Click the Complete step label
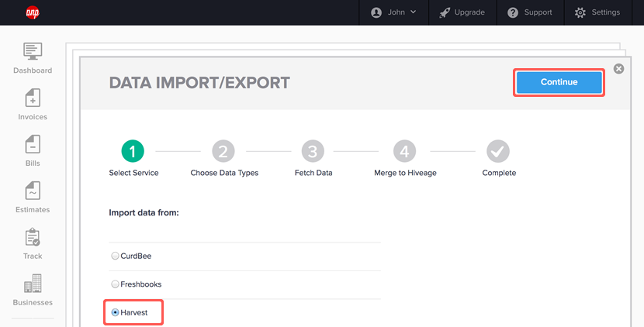The width and height of the screenshot is (644, 327). 499,173
